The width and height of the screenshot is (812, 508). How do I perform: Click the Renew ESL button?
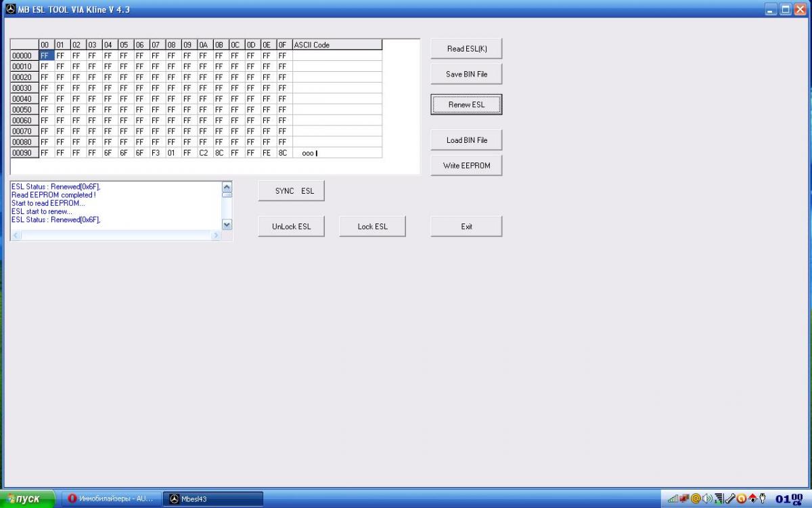click(x=466, y=105)
